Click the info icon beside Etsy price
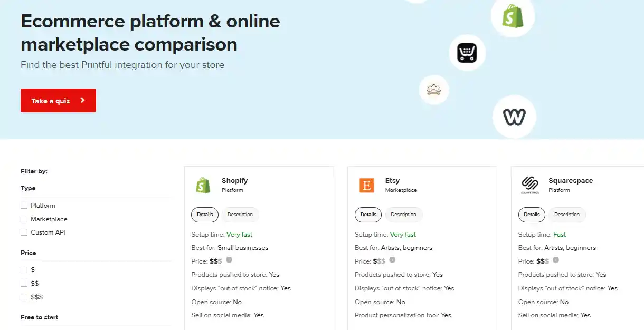This screenshot has width=644, height=330. pyautogui.click(x=392, y=260)
